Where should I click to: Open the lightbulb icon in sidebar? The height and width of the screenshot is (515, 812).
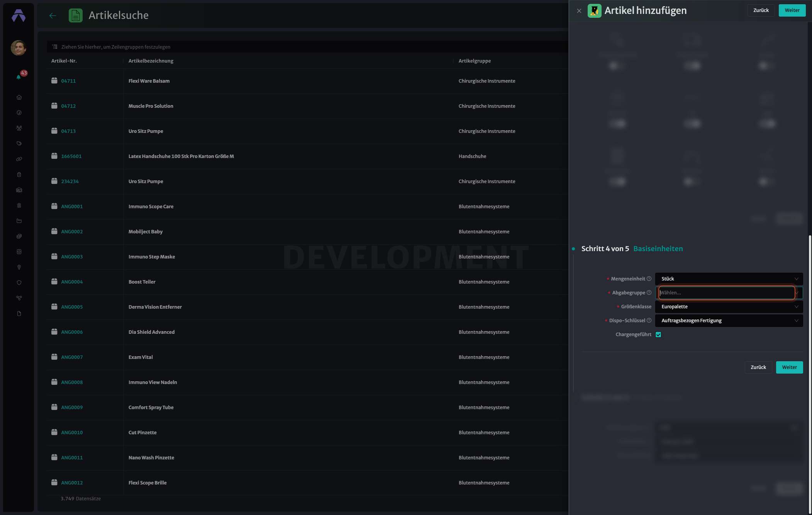(x=19, y=267)
